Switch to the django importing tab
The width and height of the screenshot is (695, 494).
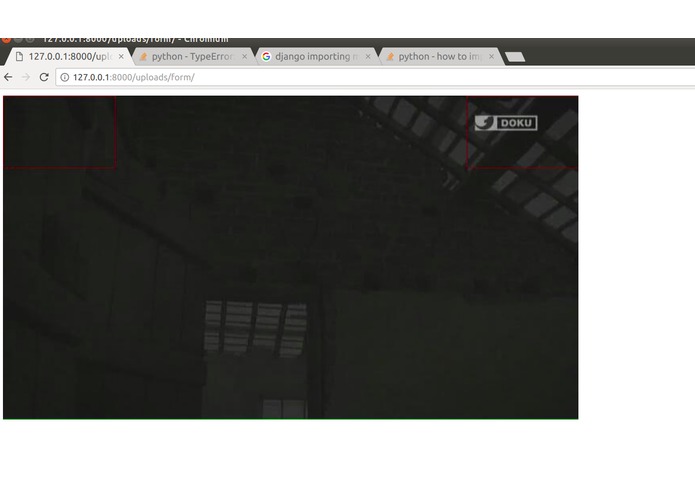(x=316, y=57)
